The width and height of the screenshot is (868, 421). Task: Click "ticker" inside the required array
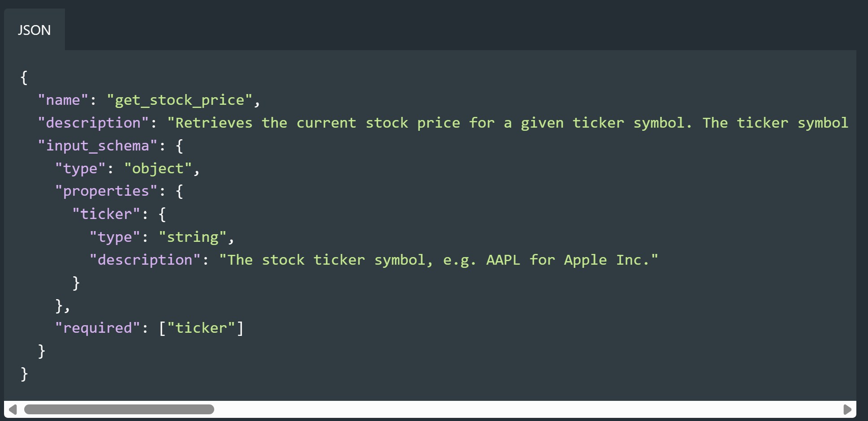[x=201, y=328]
